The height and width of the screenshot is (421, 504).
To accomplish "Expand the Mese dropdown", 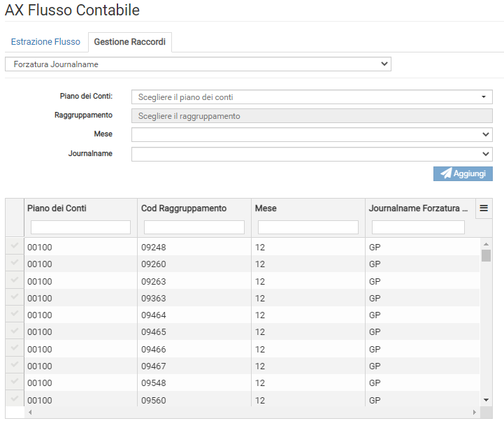I will (312, 134).
